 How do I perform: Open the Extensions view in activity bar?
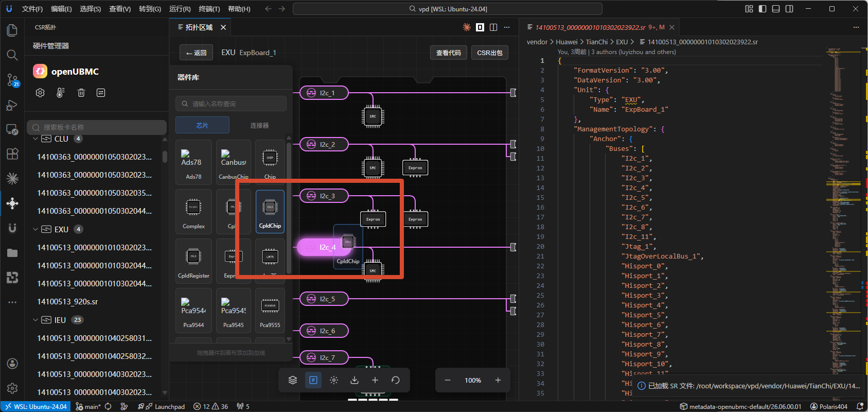[12, 154]
